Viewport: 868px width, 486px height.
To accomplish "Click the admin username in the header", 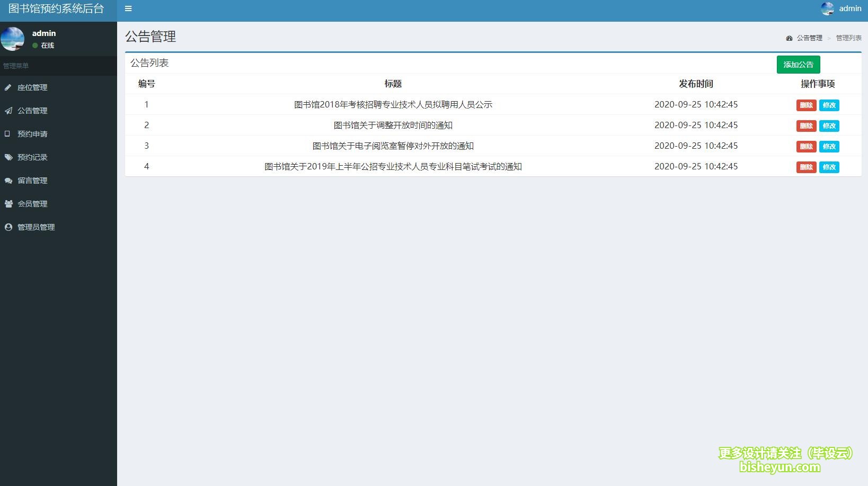I will tap(850, 8).
